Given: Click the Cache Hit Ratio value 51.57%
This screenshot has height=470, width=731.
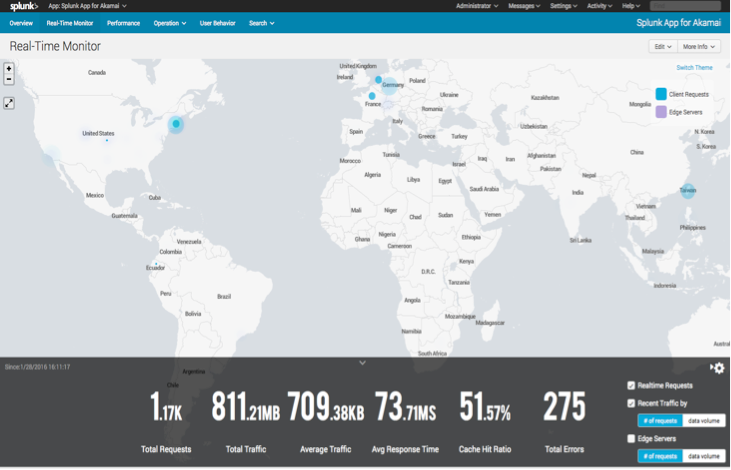Looking at the screenshot, I should tap(485, 407).
